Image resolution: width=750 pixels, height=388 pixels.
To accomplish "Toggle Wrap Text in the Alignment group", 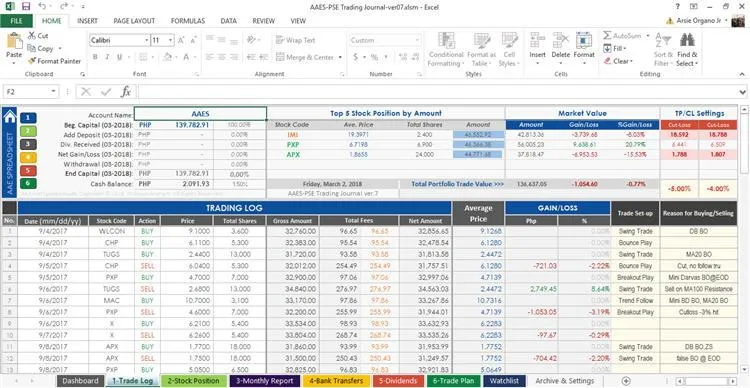I will coord(296,40).
